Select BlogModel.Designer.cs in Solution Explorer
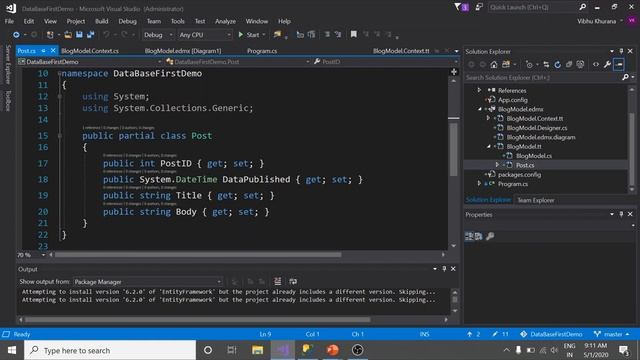 (537, 128)
